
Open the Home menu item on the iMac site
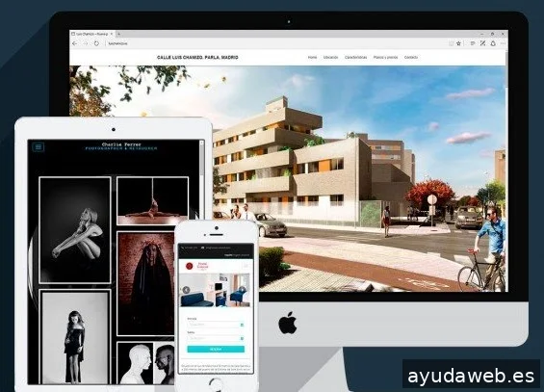pos(312,57)
